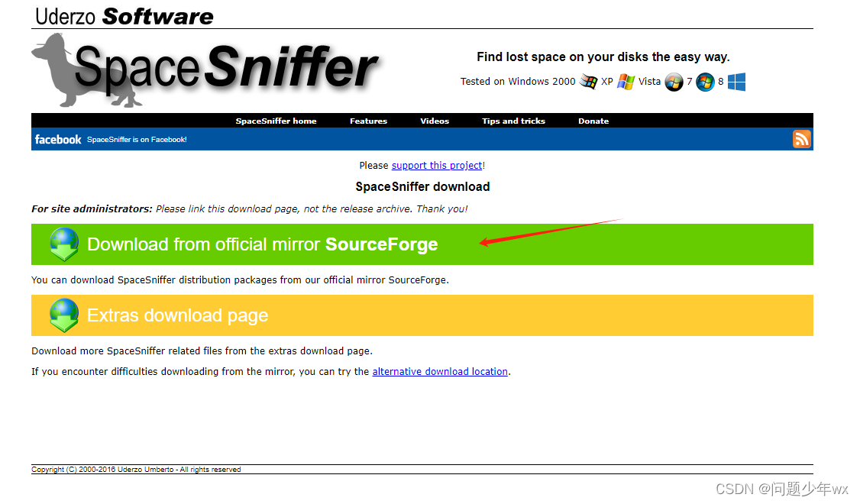Select Donate in the navigation bar
This screenshot has height=504, width=860.
coord(593,121)
